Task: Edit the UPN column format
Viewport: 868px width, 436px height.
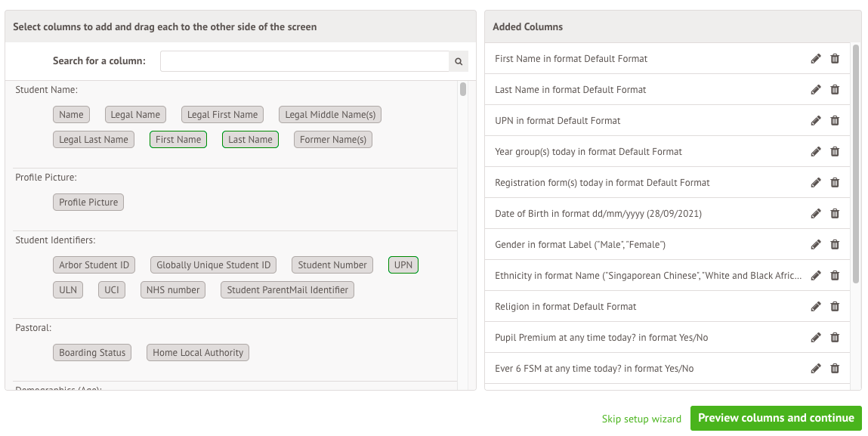Action: click(x=815, y=121)
